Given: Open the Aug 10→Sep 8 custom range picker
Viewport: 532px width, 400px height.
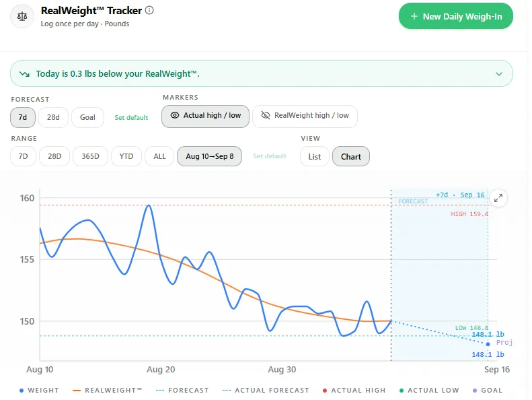Looking at the screenshot, I should (209, 156).
